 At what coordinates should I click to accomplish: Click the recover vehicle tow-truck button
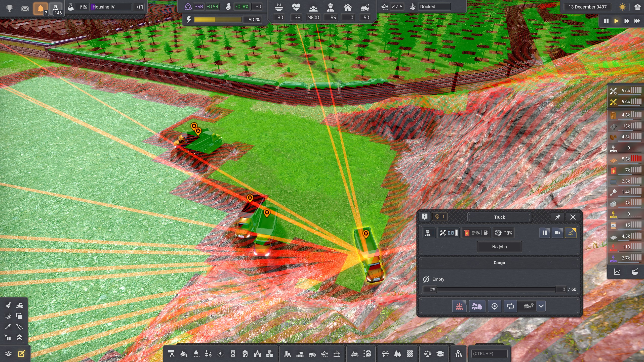pyautogui.click(x=477, y=306)
